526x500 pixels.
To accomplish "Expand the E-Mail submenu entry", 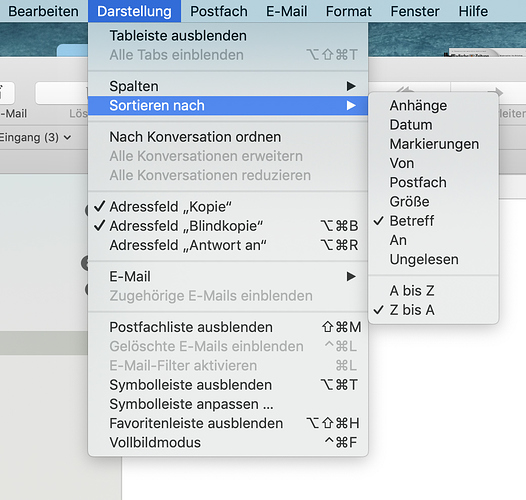I will (x=228, y=277).
